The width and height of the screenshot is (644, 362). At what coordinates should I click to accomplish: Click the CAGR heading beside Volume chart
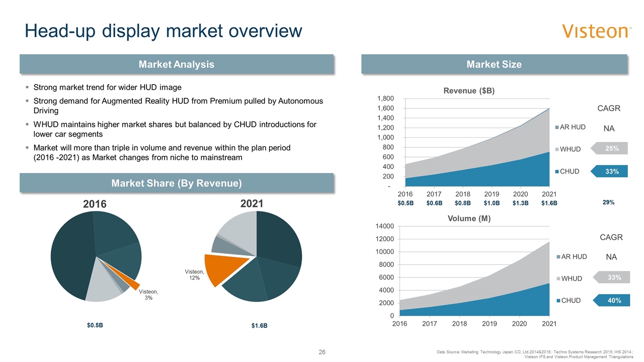coord(611,237)
